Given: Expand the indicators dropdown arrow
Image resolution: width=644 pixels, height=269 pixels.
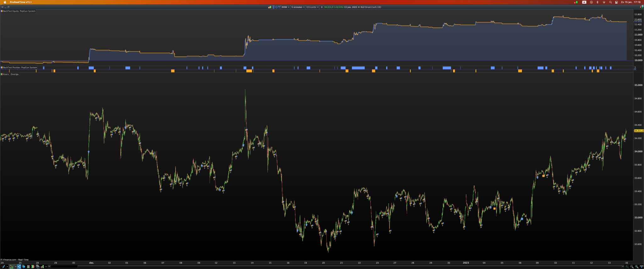Looking at the screenshot, I should pos(16,266).
